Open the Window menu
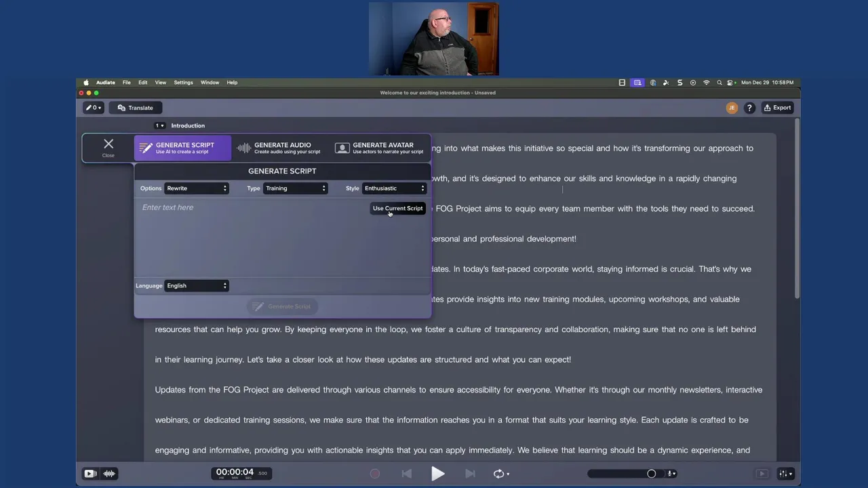This screenshot has height=488, width=868. [210, 83]
